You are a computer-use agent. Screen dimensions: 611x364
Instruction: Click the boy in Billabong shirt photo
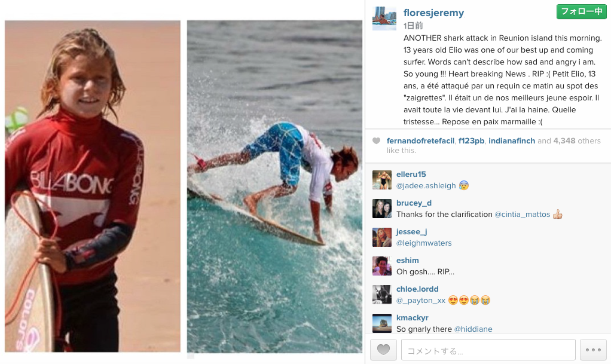pos(93,186)
